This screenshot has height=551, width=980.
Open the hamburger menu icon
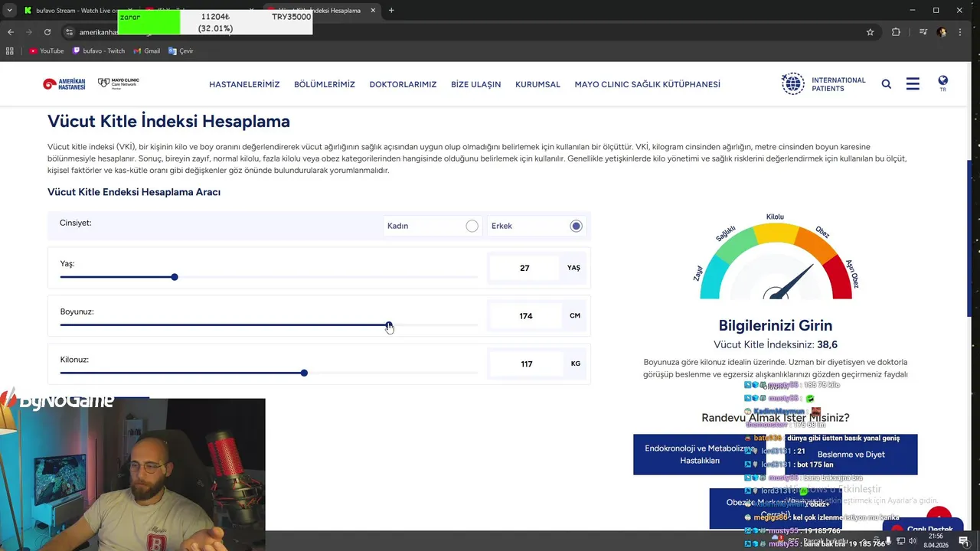tap(913, 84)
